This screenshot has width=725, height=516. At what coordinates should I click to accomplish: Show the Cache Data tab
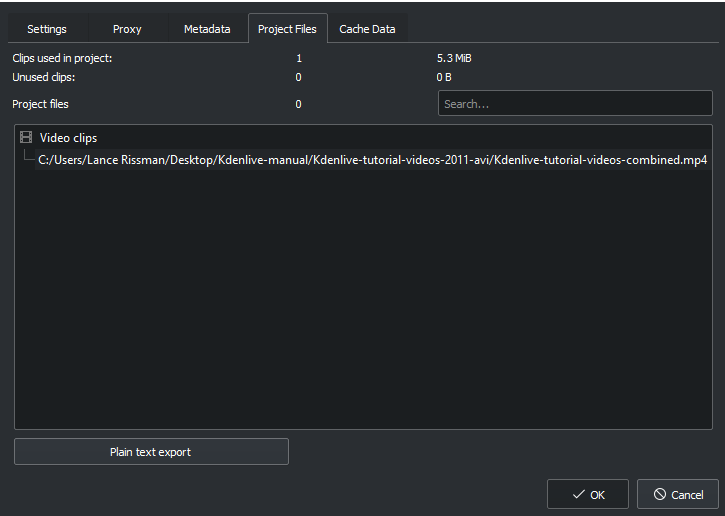pyautogui.click(x=368, y=29)
